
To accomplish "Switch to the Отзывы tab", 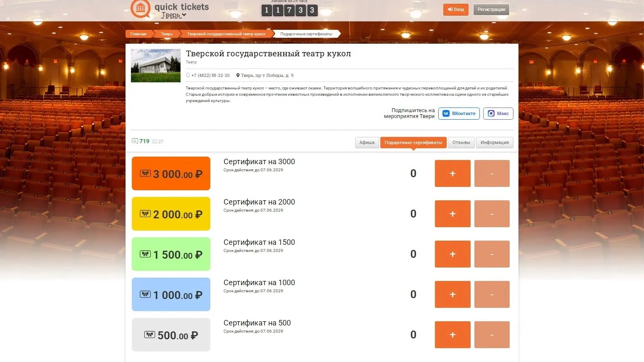I will (x=461, y=142).
